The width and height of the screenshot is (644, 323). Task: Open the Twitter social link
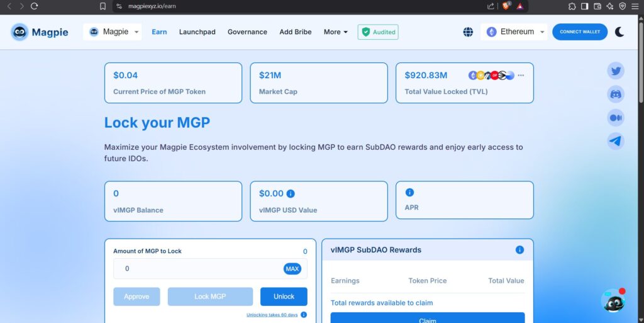(616, 71)
